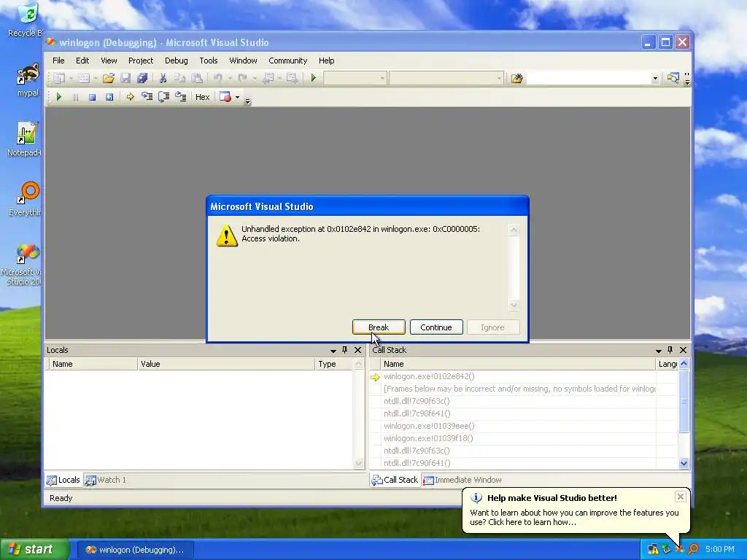Open the Debug menu

click(x=177, y=61)
